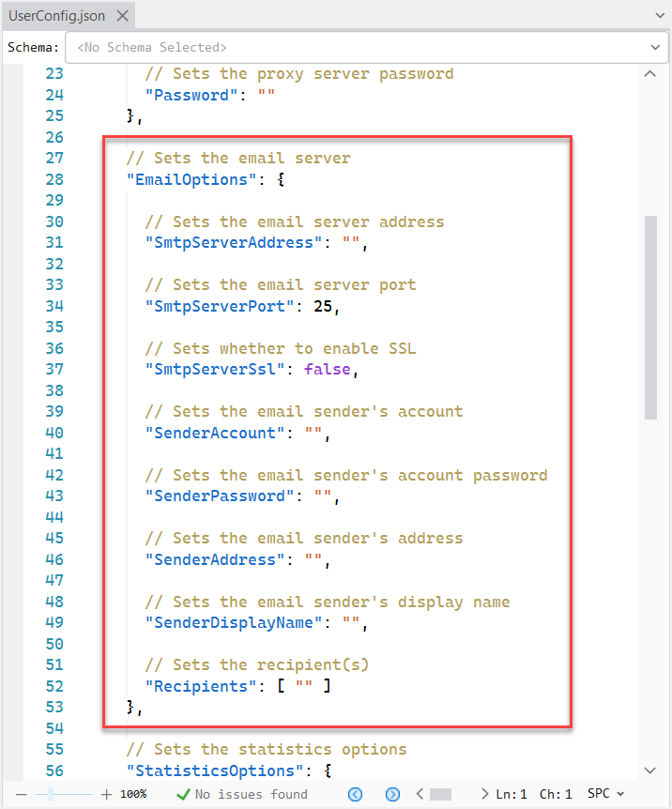Switch to the UserConfig.json tab
This screenshot has height=809, width=672.
tap(56, 16)
